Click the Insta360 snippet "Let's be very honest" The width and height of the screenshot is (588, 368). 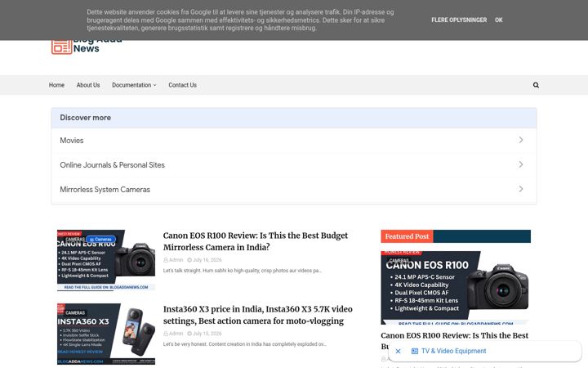click(244, 344)
